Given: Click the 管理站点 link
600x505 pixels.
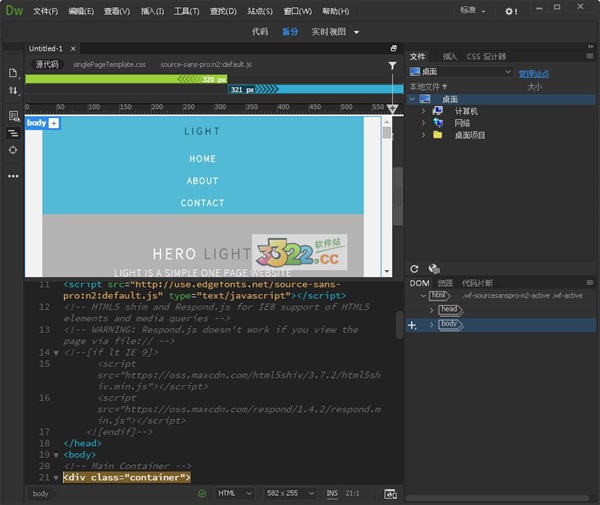Looking at the screenshot, I should 535,72.
